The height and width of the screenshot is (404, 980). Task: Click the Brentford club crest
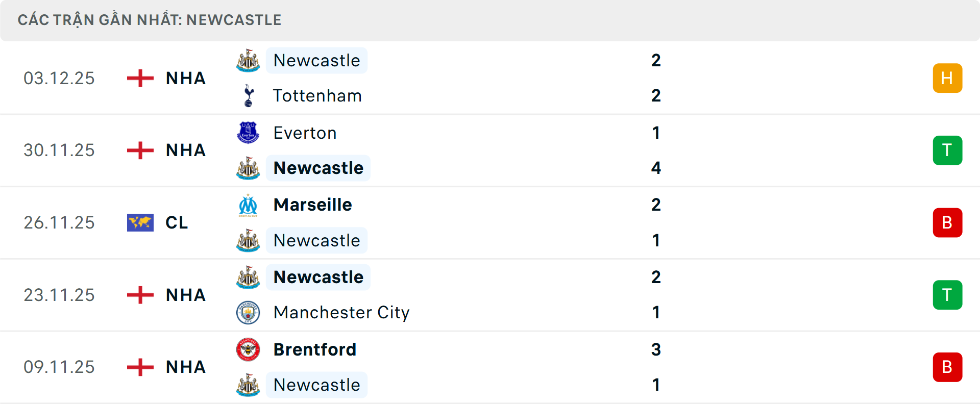tap(248, 349)
